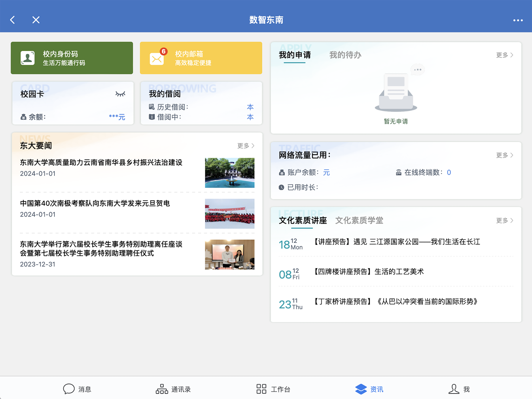Click the 暂无申请 empty state text
The image size is (532, 399).
click(396, 121)
